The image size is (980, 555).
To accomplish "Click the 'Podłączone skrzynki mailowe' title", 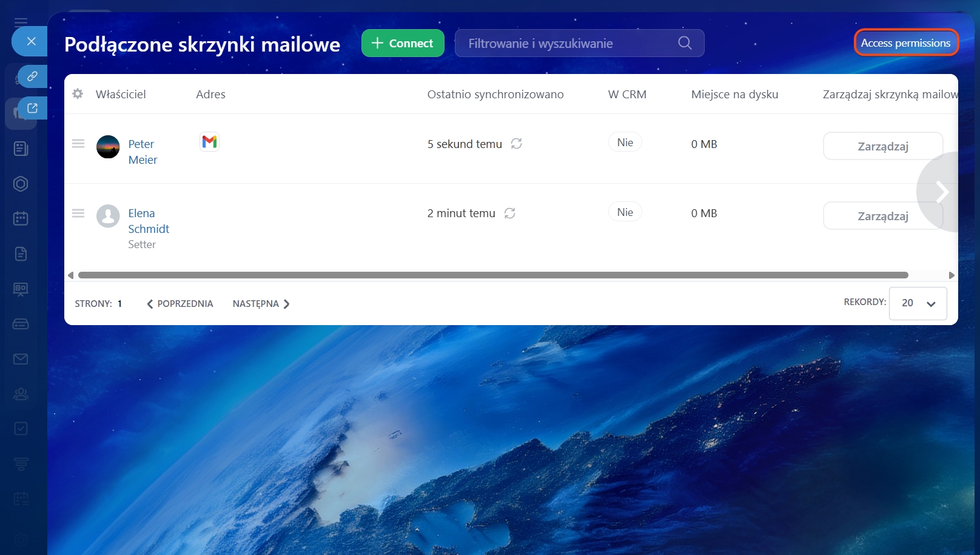I will coord(202,44).
